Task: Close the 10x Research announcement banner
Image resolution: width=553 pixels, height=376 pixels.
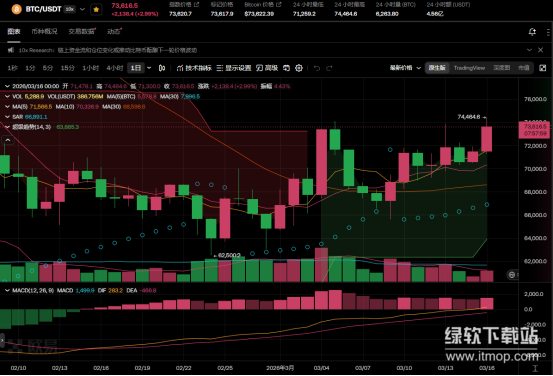Action: pos(540,50)
